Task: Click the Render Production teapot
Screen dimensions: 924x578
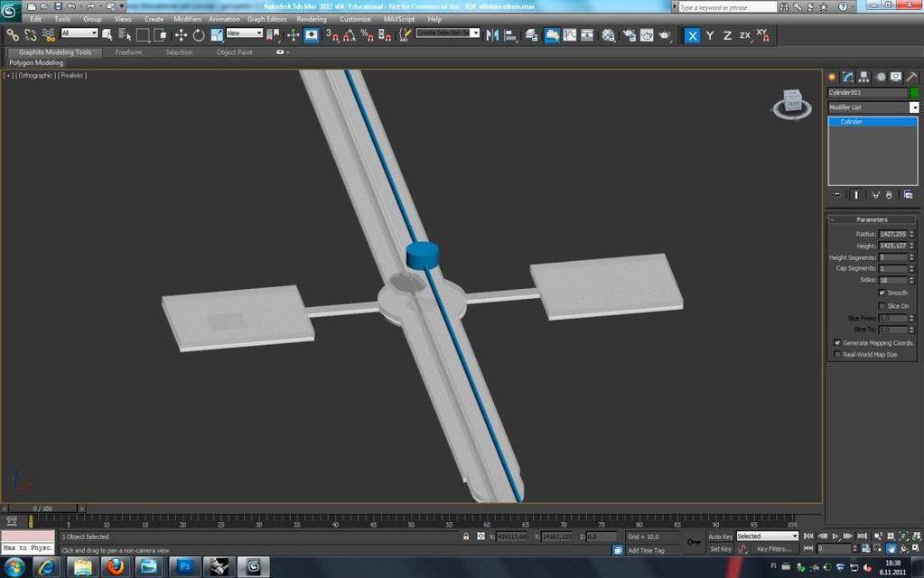Action: coord(665,35)
